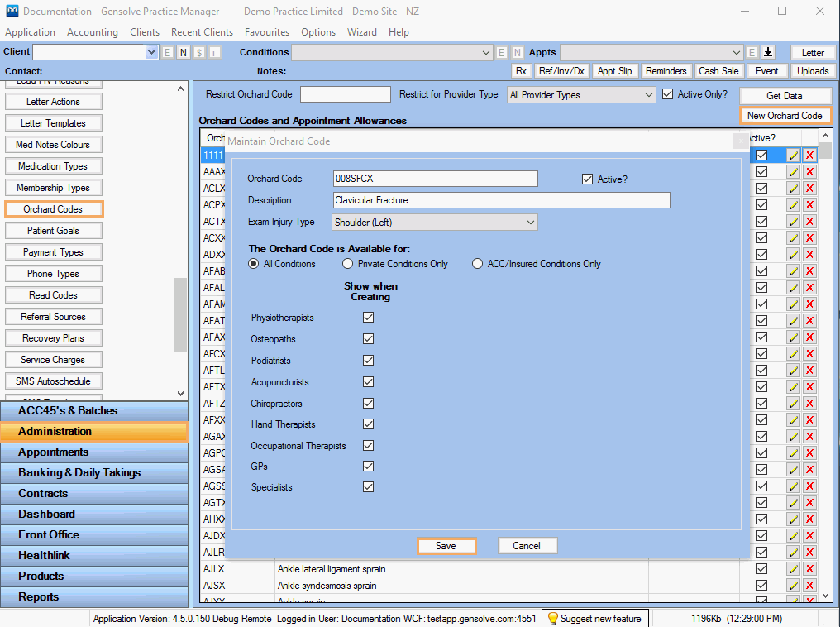Click the $ icon next to Client dropdown

pyautogui.click(x=199, y=52)
